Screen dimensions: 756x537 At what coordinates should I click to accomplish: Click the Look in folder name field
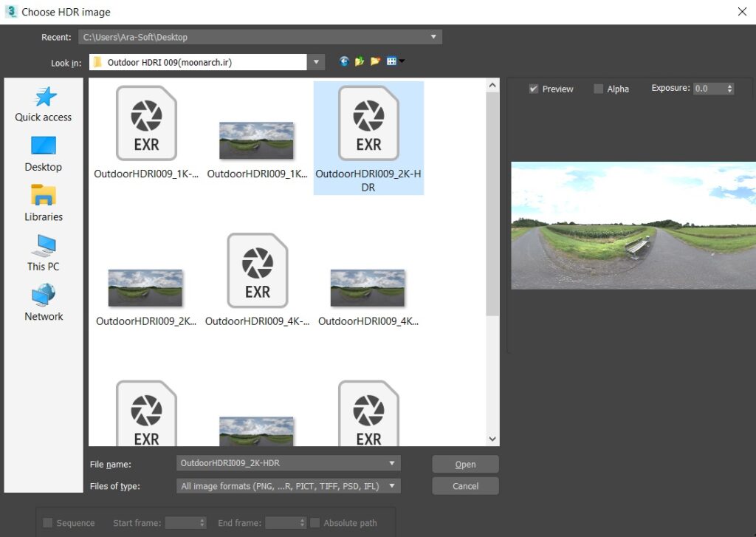(x=198, y=62)
